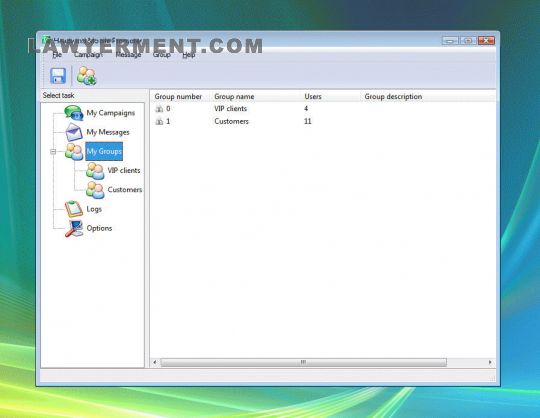The width and height of the screenshot is (540, 418).
Task: Select Logs in the task tree
Action: point(94,209)
